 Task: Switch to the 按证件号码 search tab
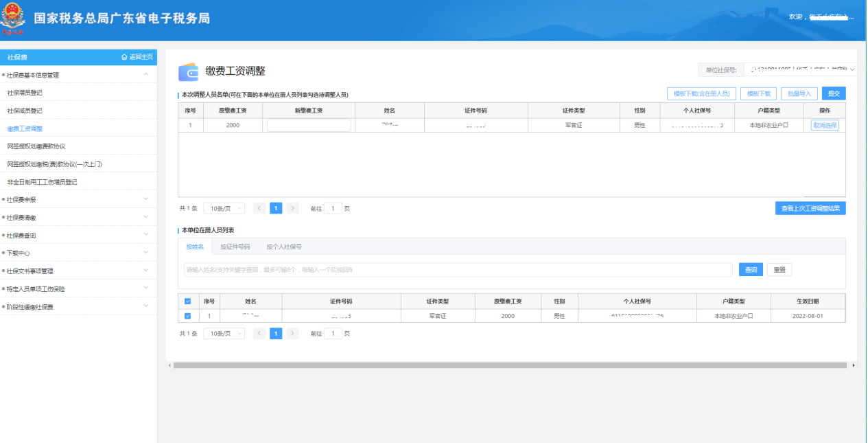pyautogui.click(x=235, y=247)
